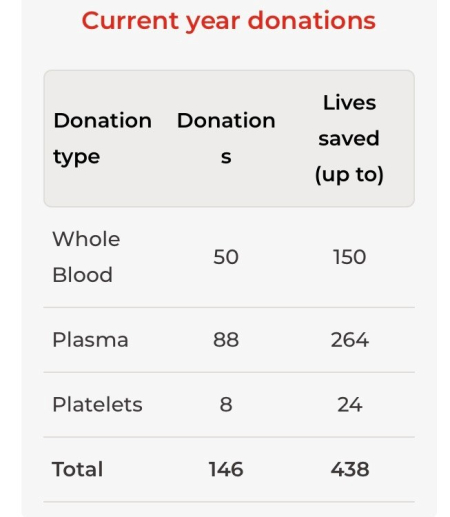
Task: Click the word 'saved' in header
Action: pyautogui.click(x=349, y=138)
